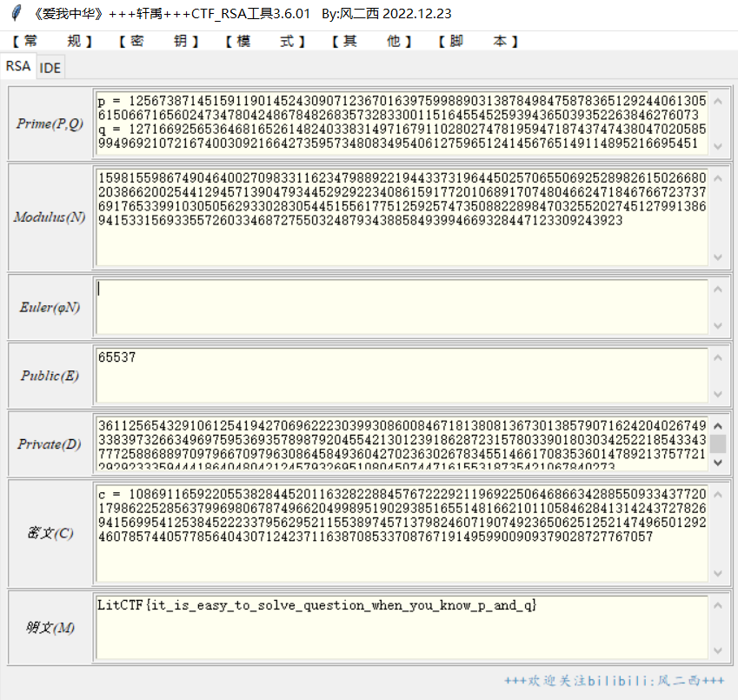
Task: Switch to the IDE tab
Action: pos(50,67)
